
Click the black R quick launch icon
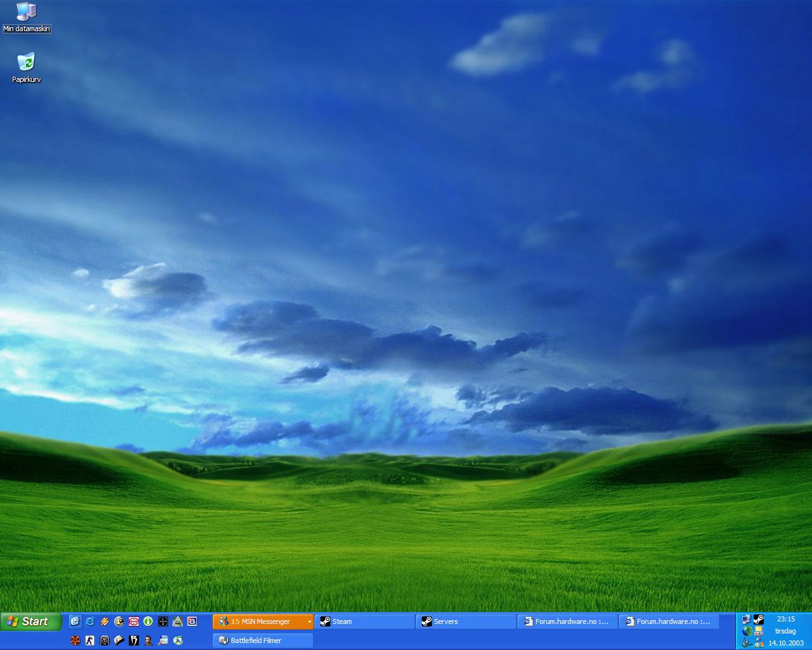point(134,640)
